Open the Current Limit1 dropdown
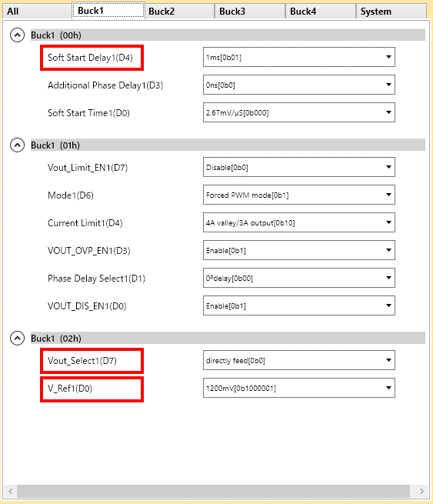Screen dimensions: 433x504 tap(298, 222)
